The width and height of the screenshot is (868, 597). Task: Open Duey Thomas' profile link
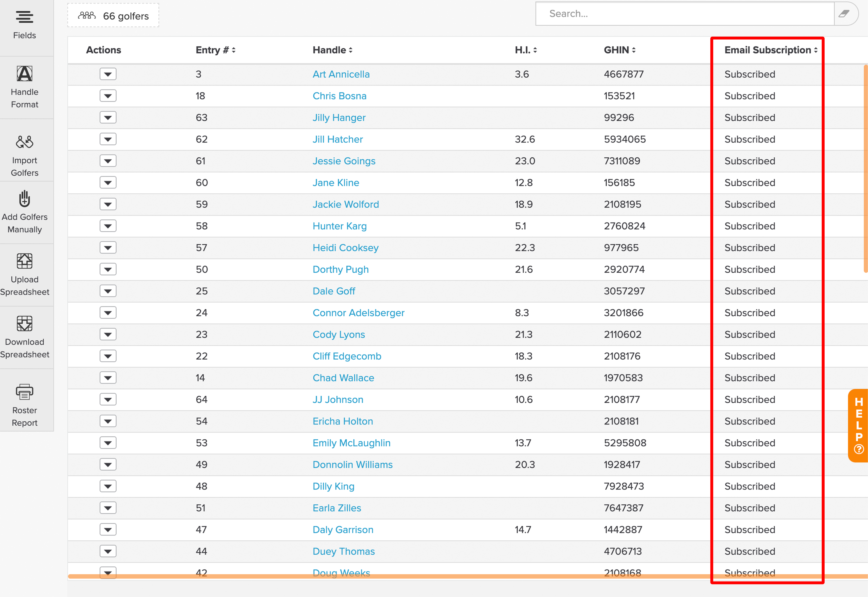pos(343,551)
